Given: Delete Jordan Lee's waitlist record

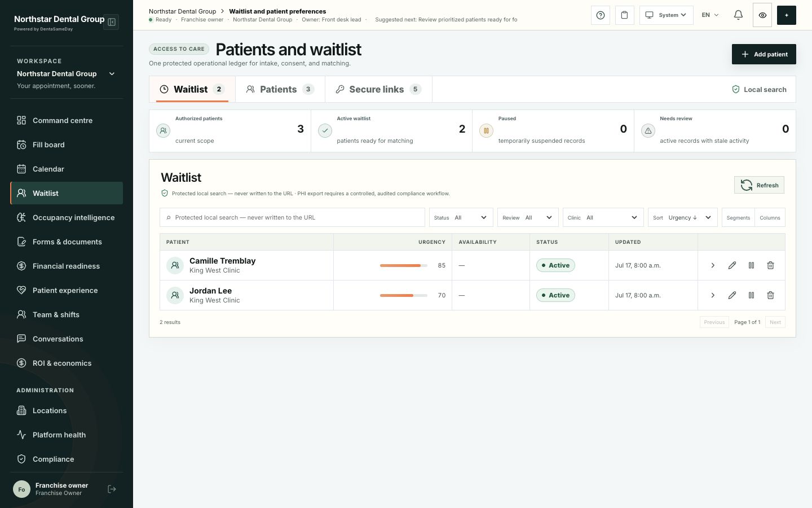Looking at the screenshot, I should coord(770,295).
